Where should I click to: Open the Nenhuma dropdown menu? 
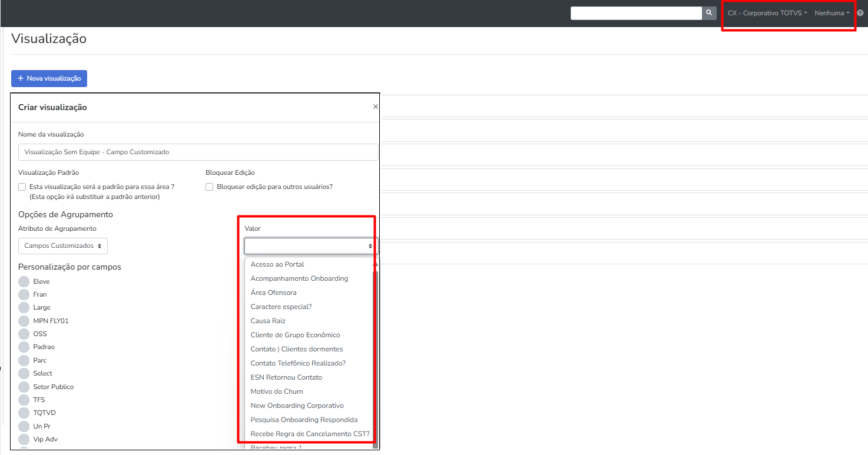pos(832,13)
